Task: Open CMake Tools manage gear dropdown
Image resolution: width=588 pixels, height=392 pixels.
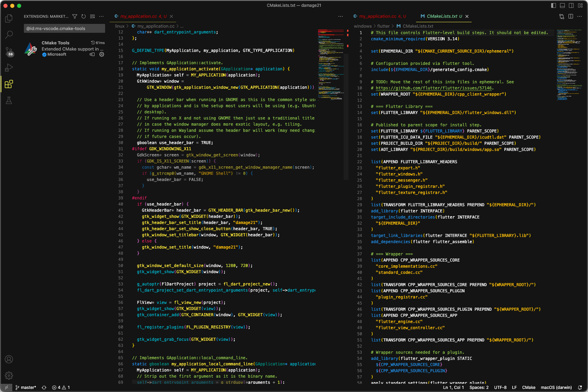Action: tap(102, 54)
